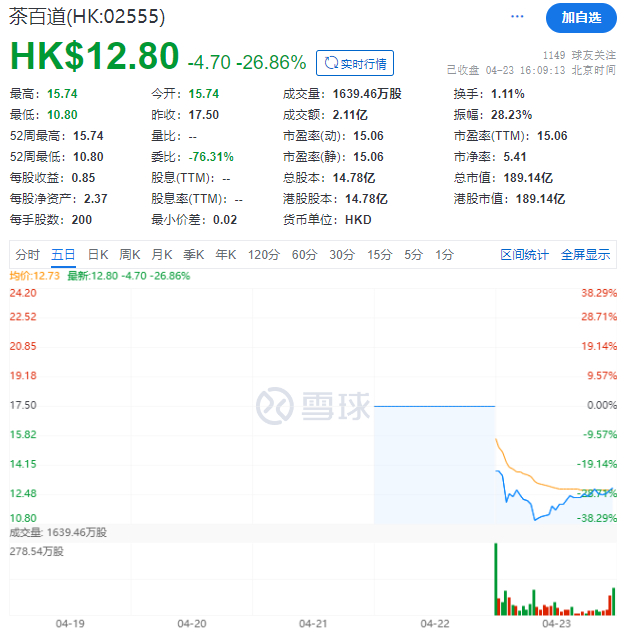Click the -26.86% change beside the price
630x637 pixels.
pos(271,63)
